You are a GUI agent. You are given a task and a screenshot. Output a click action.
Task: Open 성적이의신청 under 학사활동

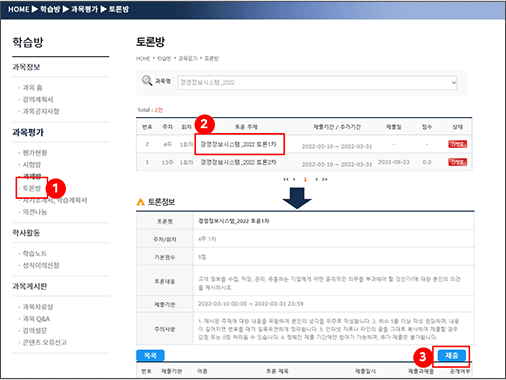click(x=41, y=265)
